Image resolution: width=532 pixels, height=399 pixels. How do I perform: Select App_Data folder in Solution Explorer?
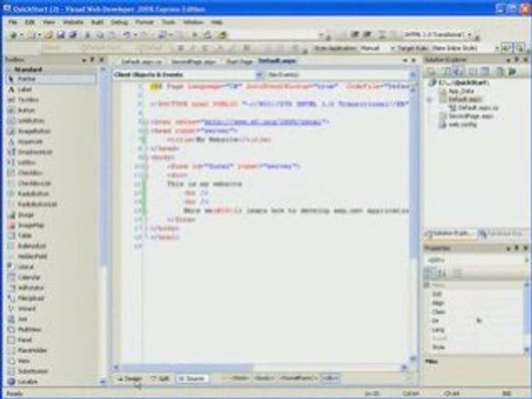click(x=461, y=91)
